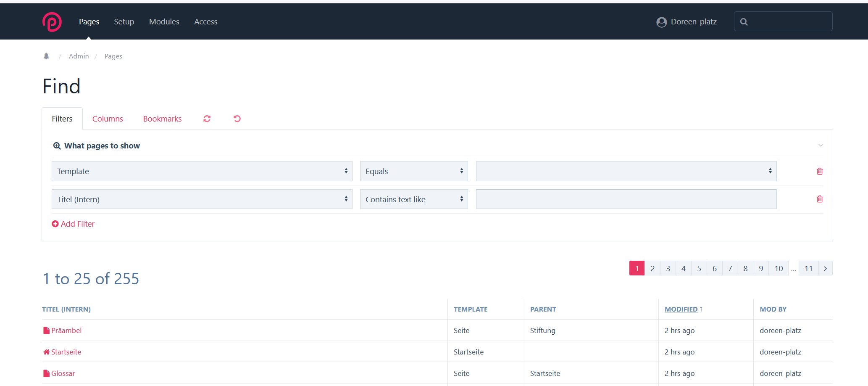Go to results page 5

point(699,268)
